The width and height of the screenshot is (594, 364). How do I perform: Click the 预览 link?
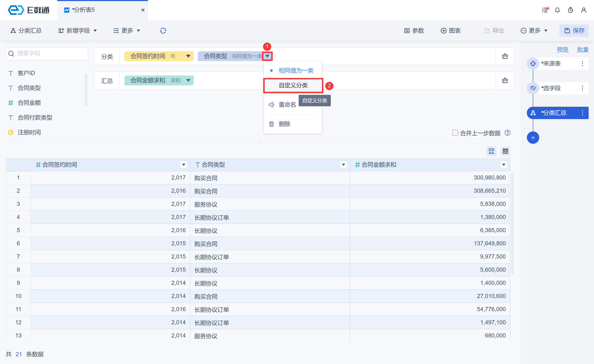point(562,50)
